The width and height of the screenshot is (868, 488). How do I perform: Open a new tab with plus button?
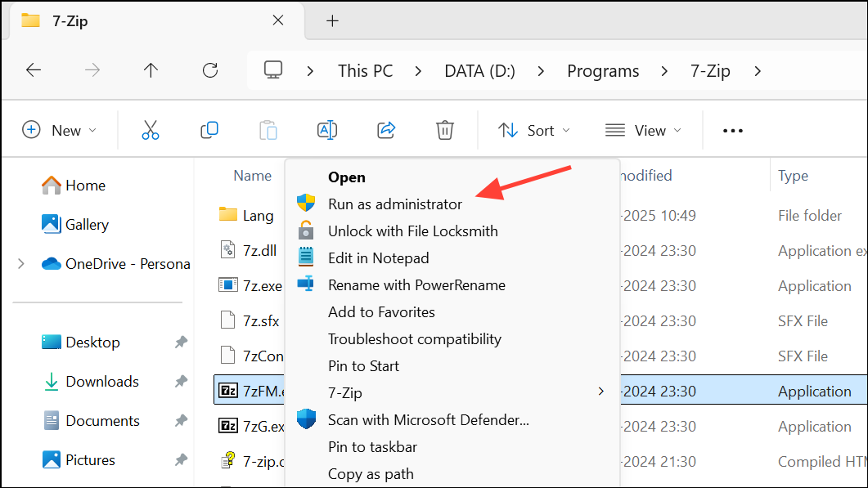[332, 21]
